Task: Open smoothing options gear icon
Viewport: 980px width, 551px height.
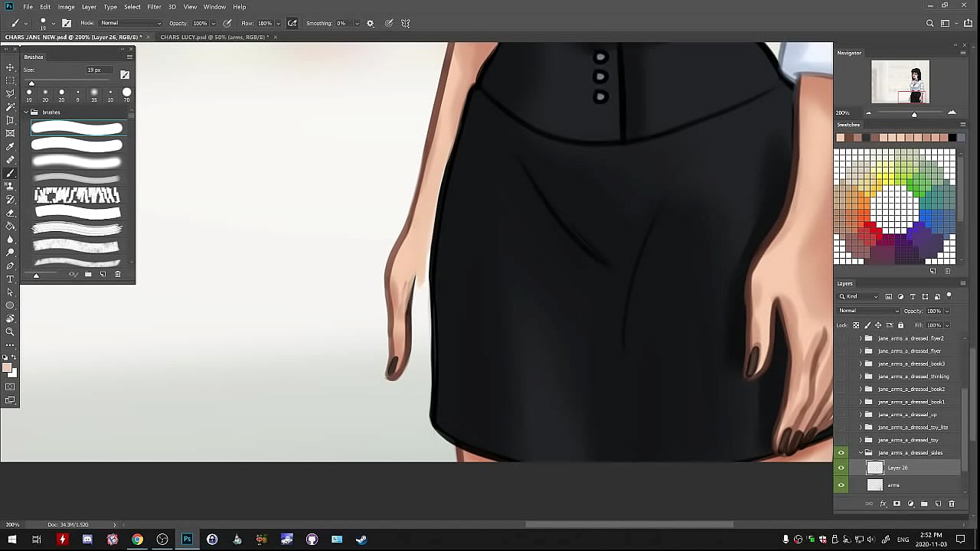Action: click(371, 23)
